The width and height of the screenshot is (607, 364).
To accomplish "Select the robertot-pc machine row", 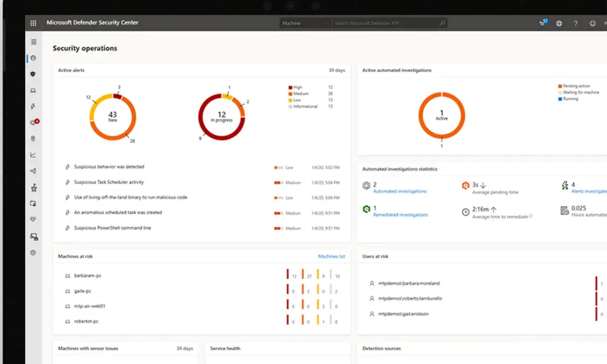I will 202,322.
